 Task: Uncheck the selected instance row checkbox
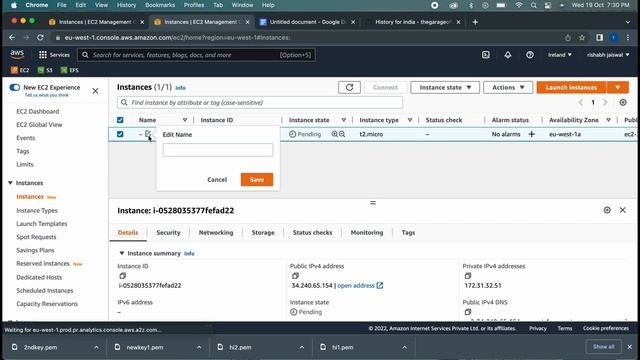click(x=120, y=134)
